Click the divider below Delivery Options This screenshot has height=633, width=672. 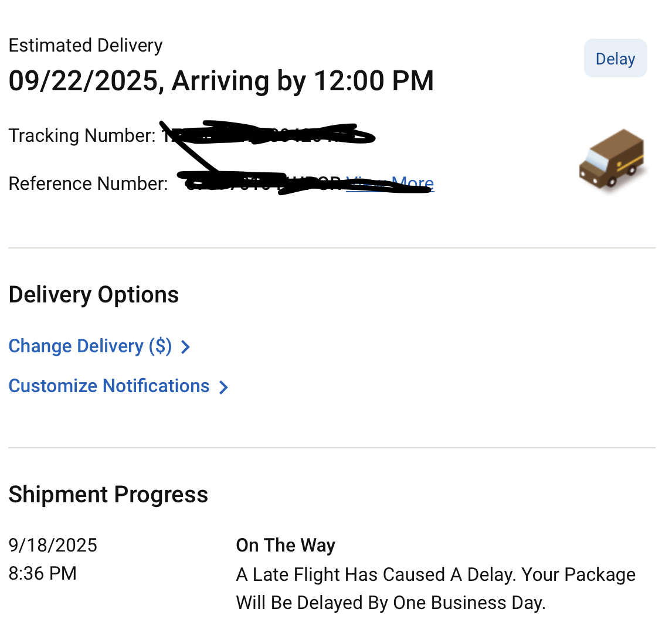(x=336, y=447)
